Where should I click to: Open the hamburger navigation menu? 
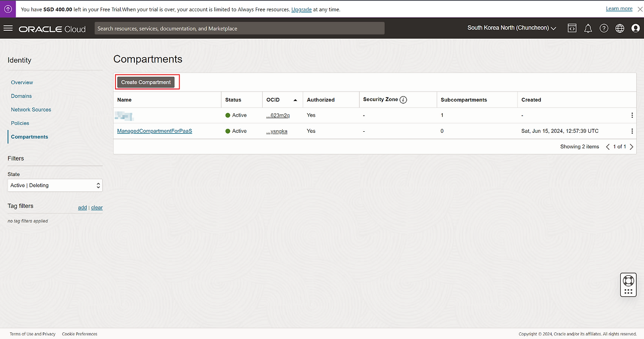pyautogui.click(x=8, y=28)
